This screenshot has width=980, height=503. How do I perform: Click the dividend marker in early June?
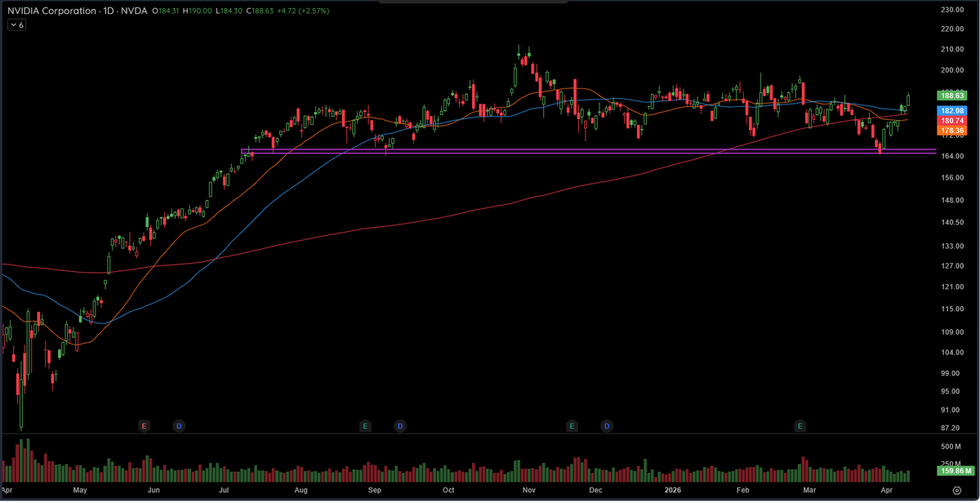[x=179, y=426]
